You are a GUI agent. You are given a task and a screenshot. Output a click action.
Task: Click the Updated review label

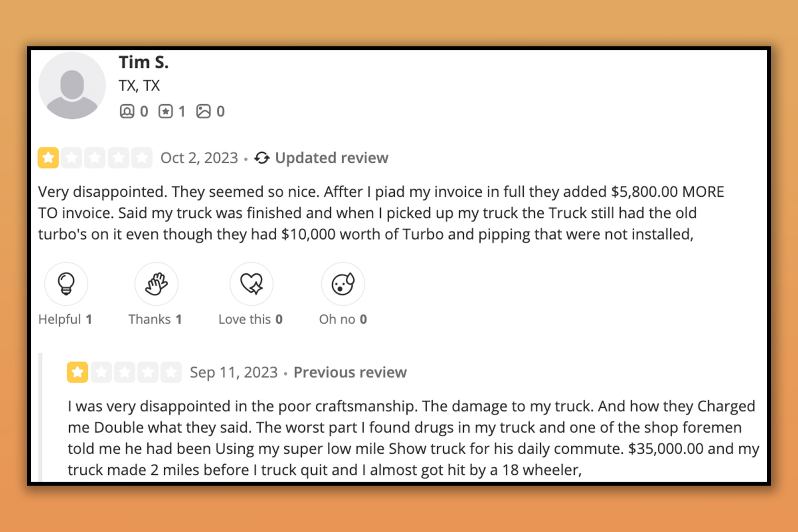coord(332,158)
